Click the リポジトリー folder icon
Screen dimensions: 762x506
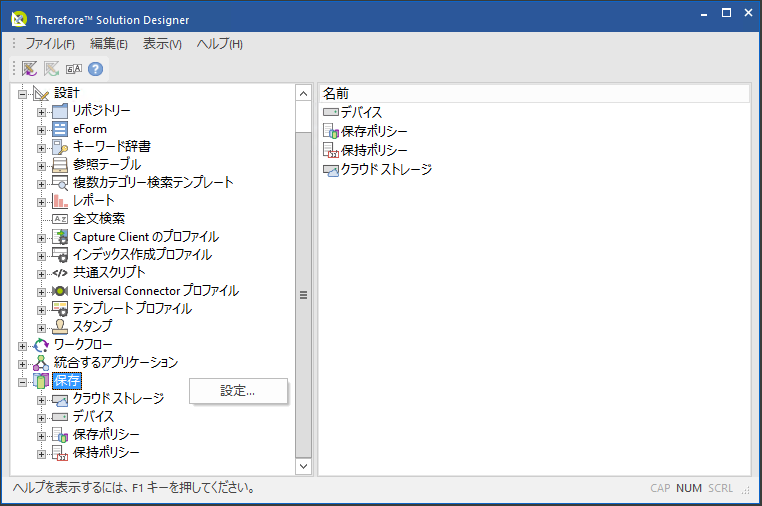click(60, 111)
